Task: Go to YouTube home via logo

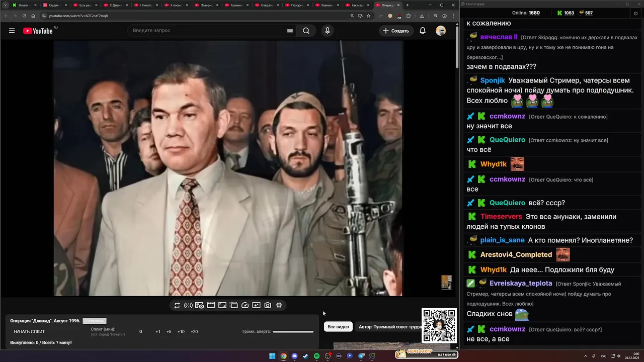Action: point(38,31)
